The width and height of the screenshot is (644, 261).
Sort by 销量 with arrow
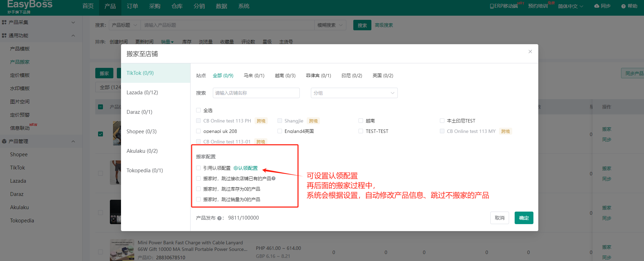pos(167,42)
